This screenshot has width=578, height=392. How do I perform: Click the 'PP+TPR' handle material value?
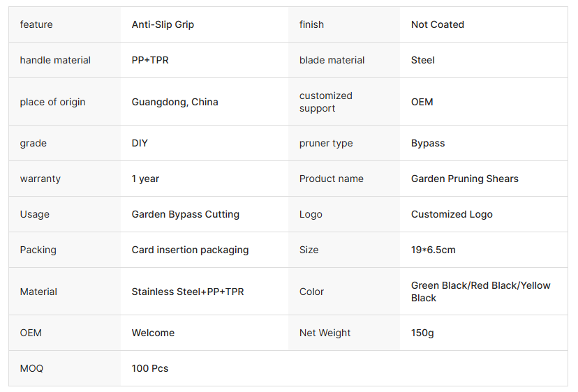point(150,60)
